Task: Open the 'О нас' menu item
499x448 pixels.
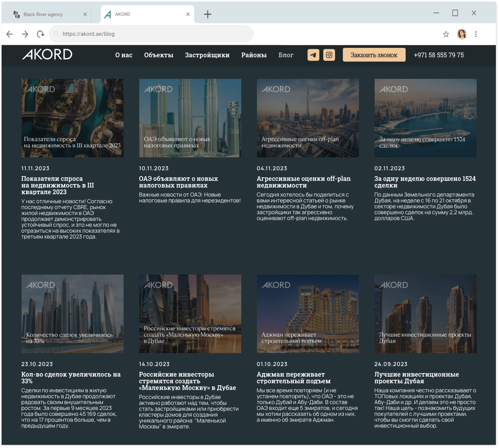Action: click(124, 55)
